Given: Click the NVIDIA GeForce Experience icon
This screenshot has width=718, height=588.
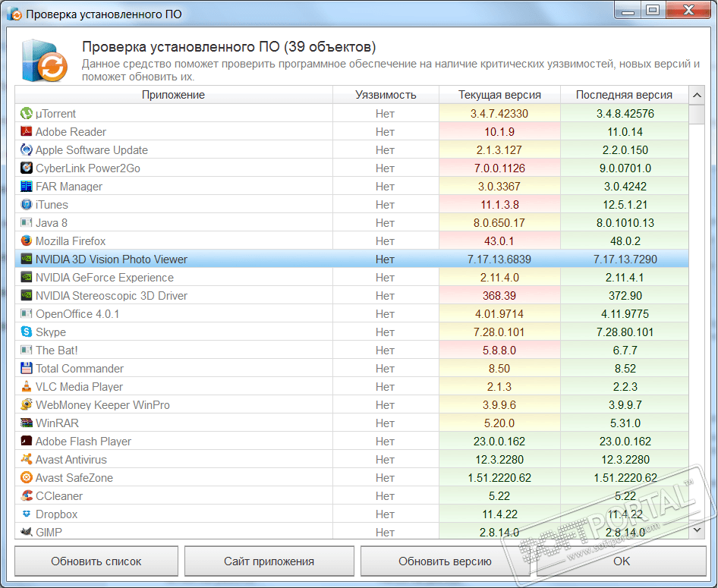Looking at the screenshot, I should coord(27,277).
